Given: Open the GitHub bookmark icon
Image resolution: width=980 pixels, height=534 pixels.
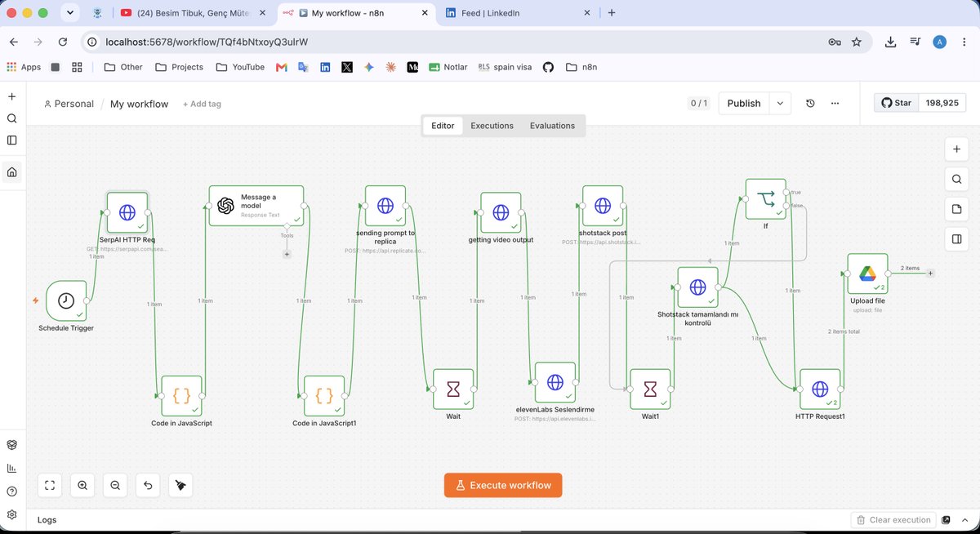Looking at the screenshot, I should (548, 67).
